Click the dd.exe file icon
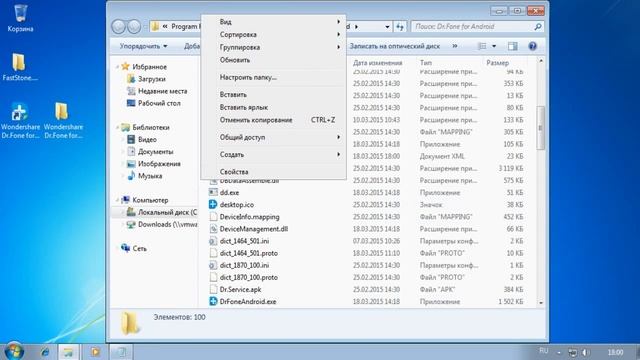Screen dimensions: 640x360 (x=213, y=192)
